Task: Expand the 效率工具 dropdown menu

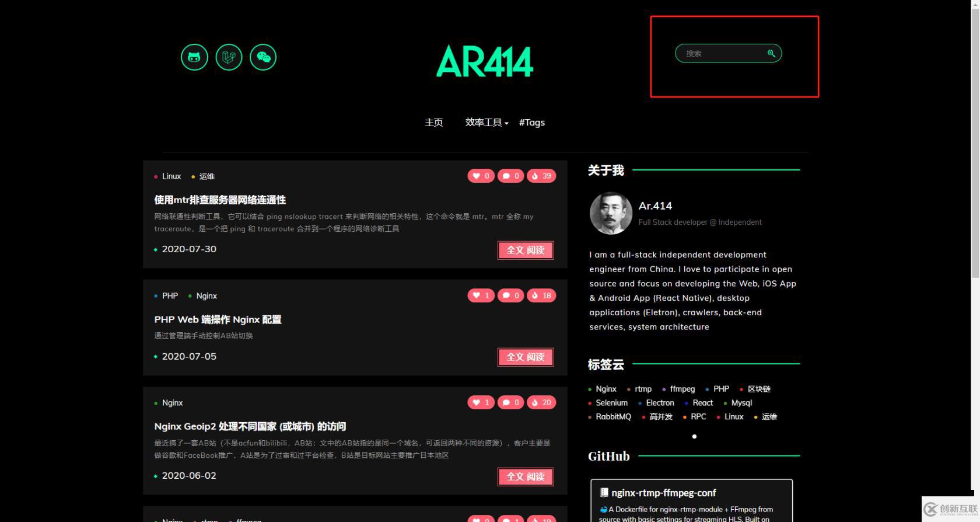Action: 487,123
